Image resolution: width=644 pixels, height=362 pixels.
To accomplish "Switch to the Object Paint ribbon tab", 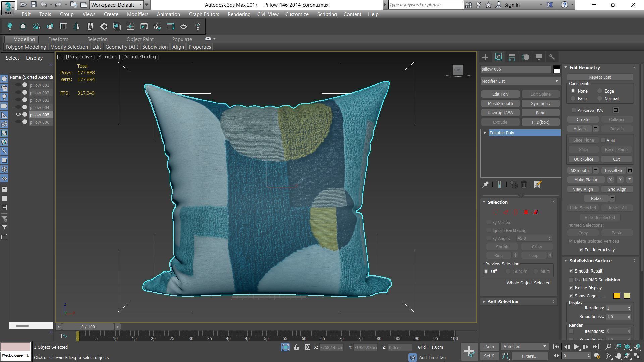I will [140, 39].
